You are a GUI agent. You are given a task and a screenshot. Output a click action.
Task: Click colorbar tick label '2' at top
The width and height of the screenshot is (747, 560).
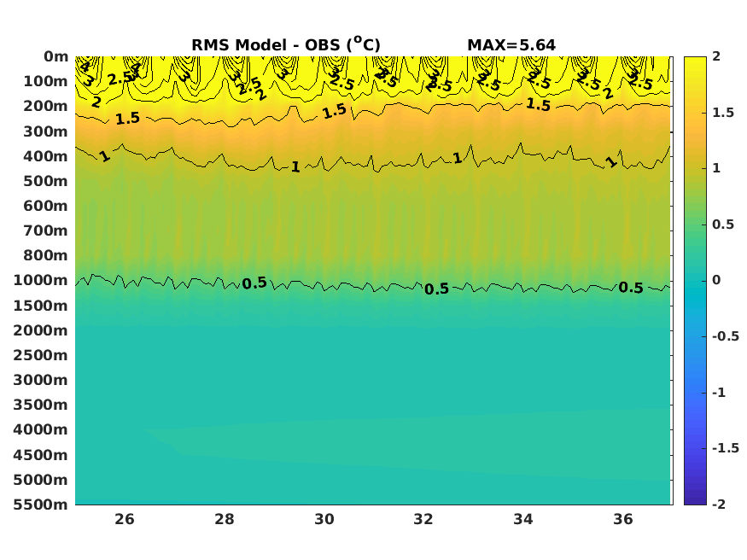[716, 56]
